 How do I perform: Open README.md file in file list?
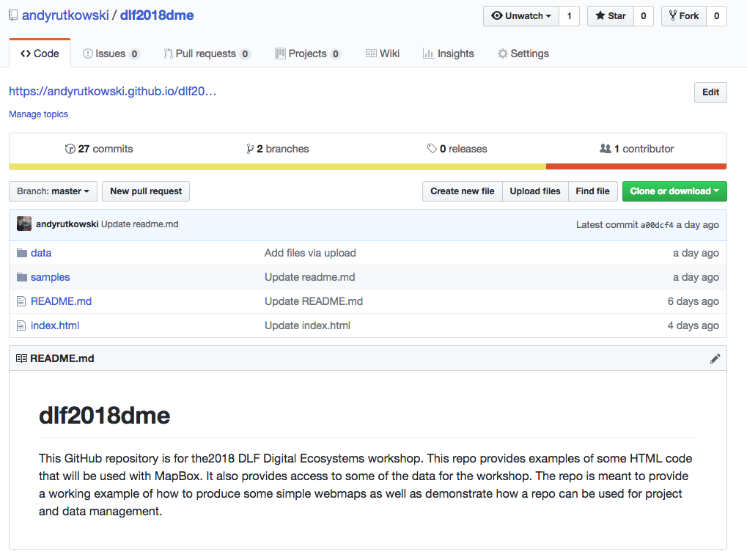(x=61, y=302)
